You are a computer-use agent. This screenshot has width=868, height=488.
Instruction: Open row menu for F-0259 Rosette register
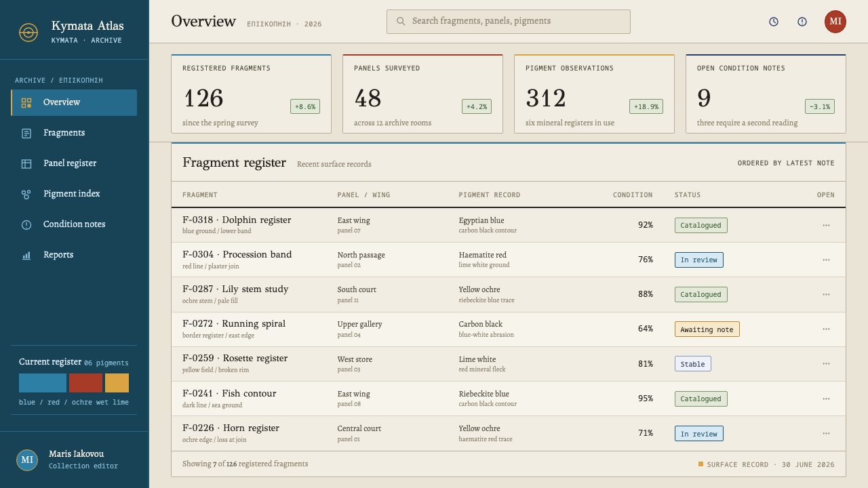[x=826, y=364]
